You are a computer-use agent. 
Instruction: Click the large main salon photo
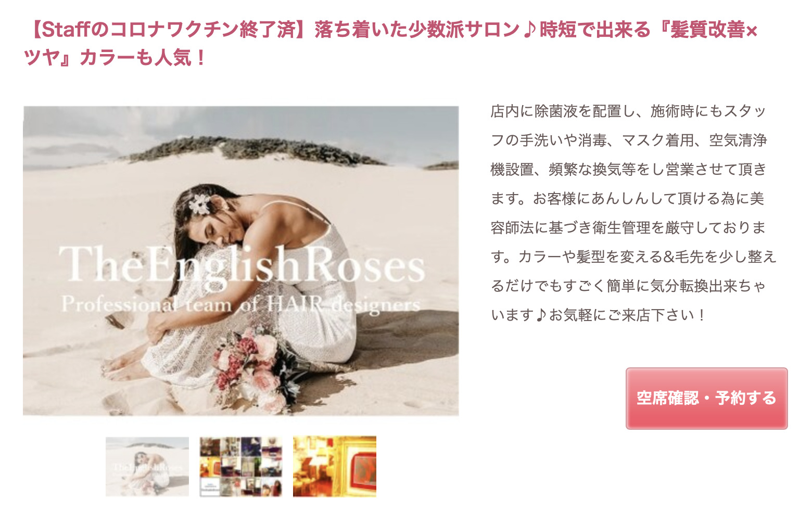tap(241, 261)
